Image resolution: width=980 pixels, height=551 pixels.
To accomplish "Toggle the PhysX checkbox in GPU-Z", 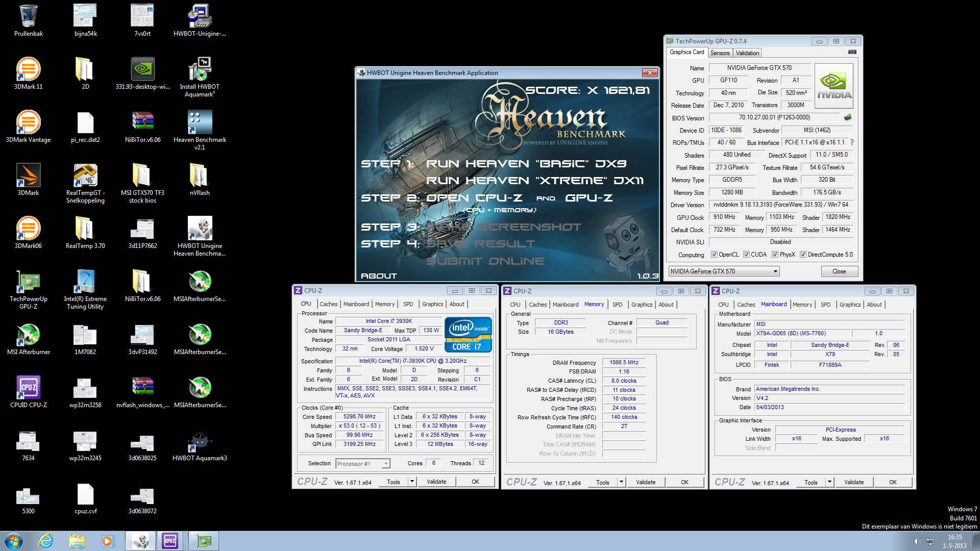I will [x=775, y=255].
